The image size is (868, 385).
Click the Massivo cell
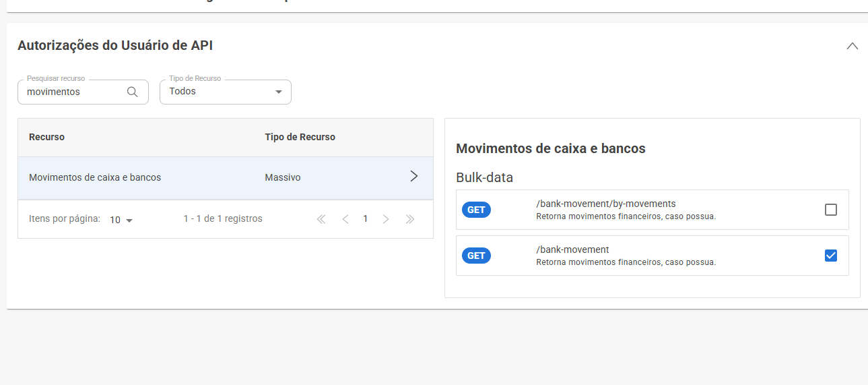tap(283, 178)
